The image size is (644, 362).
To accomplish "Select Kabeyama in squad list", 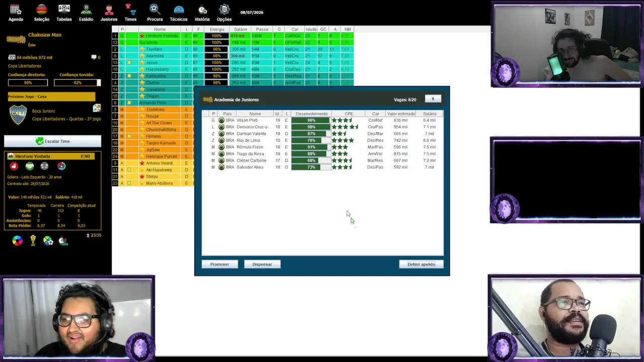I will point(232,76).
